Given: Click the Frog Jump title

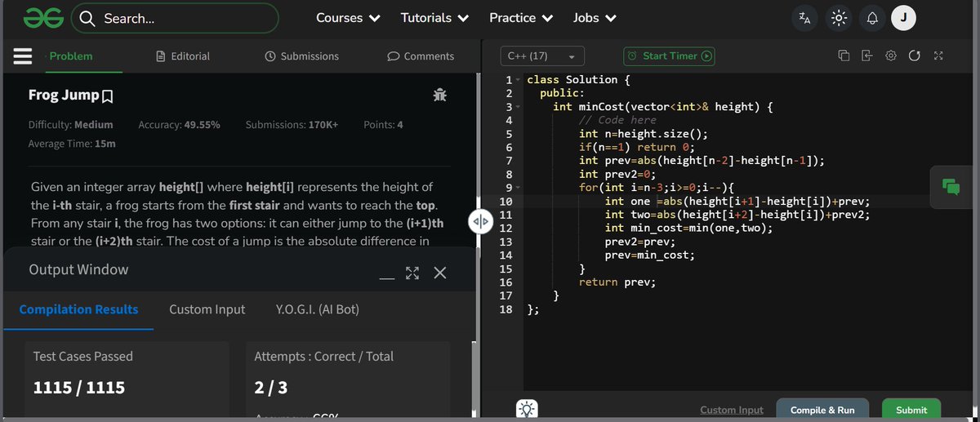Looking at the screenshot, I should point(63,96).
